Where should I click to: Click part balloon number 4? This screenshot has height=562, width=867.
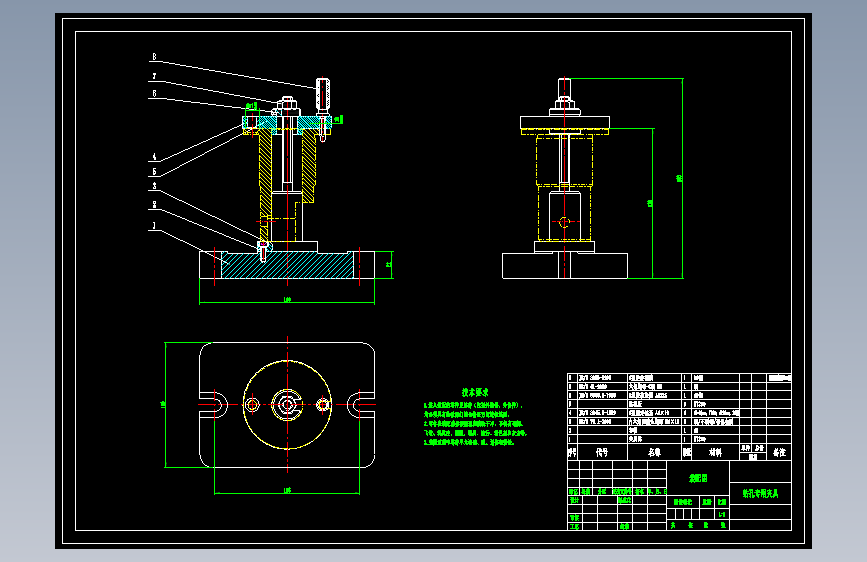pyautogui.click(x=154, y=157)
